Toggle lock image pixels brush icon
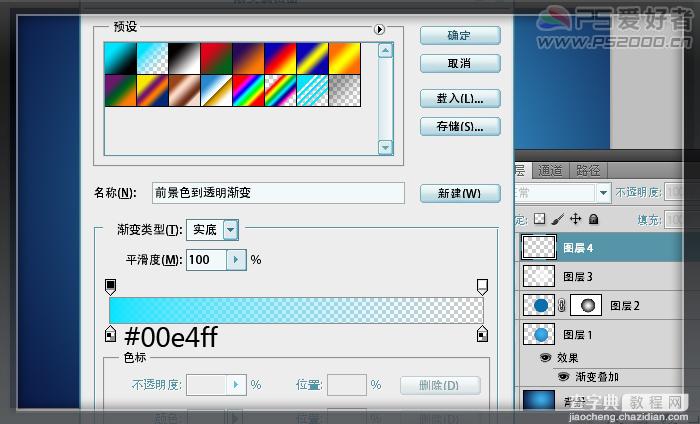 coord(558,219)
